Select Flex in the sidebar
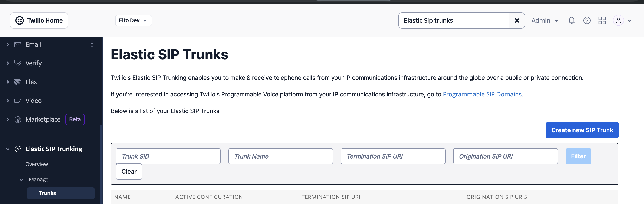The image size is (644, 204). [31, 82]
